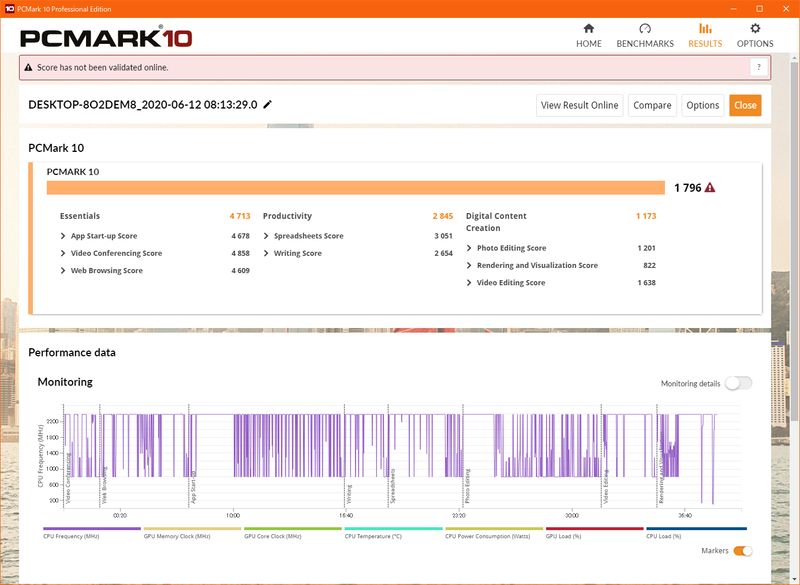Click the warning triangle beside score 1796
This screenshot has height=585, width=800.
tap(708, 185)
